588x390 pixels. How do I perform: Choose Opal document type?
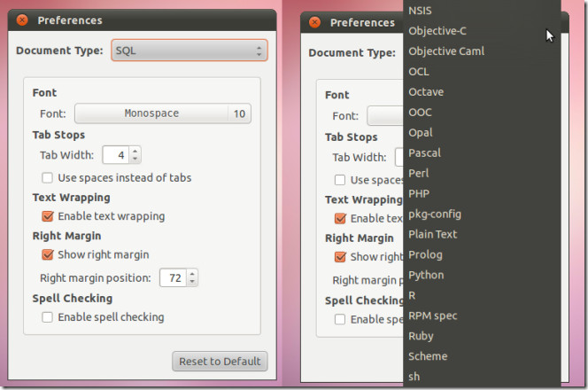pos(482,132)
